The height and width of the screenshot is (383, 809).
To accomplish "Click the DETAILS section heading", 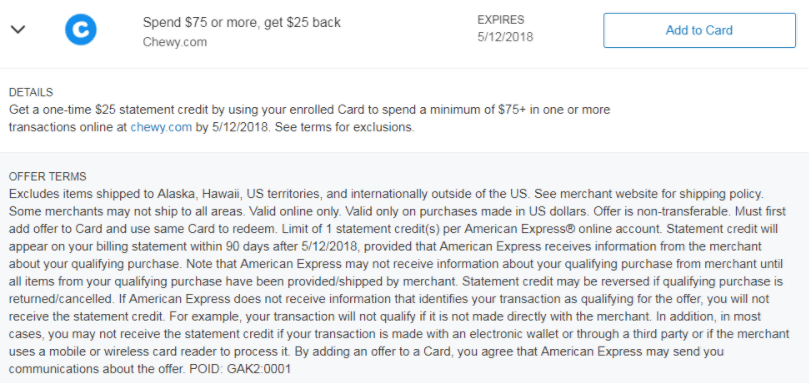I will point(31,93).
